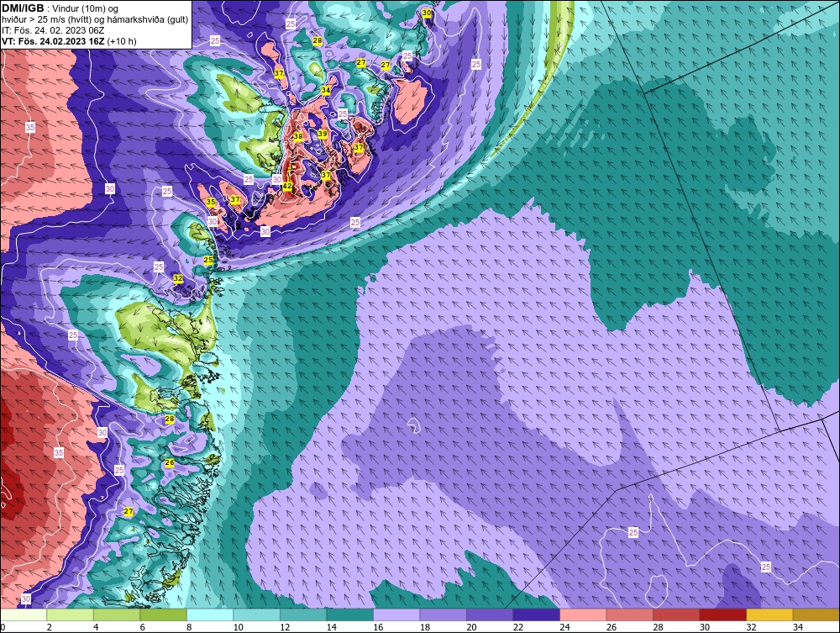Click the yellow 39 gust label

point(323,134)
